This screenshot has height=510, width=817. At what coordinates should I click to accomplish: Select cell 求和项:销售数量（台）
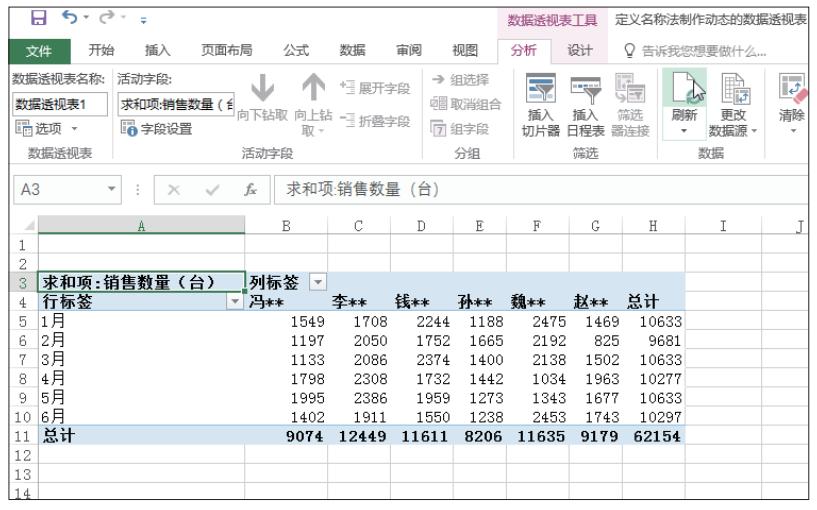pyautogui.click(x=141, y=282)
